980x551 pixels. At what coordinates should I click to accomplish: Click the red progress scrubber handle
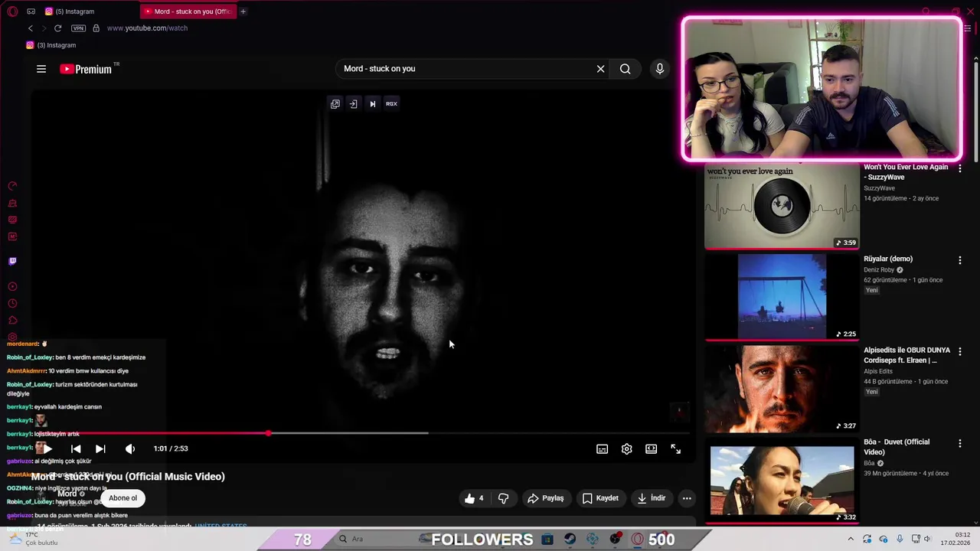click(269, 433)
